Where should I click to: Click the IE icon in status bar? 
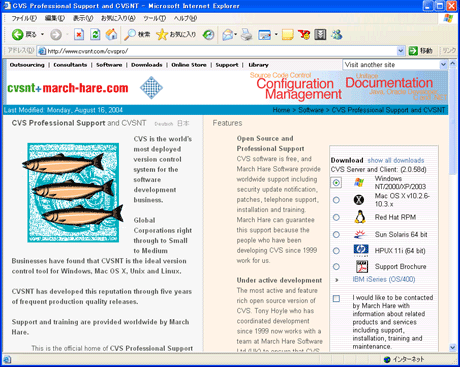click(x=7, y=359)
